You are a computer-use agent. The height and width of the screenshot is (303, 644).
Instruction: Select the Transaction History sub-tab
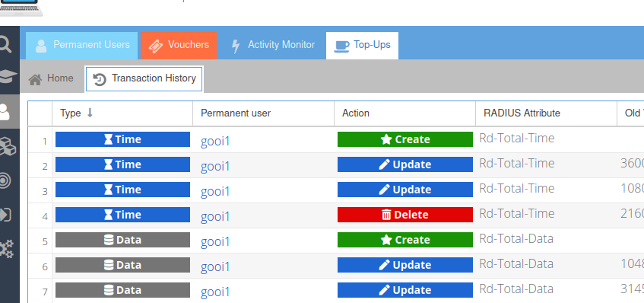click(x=144, y=79)
